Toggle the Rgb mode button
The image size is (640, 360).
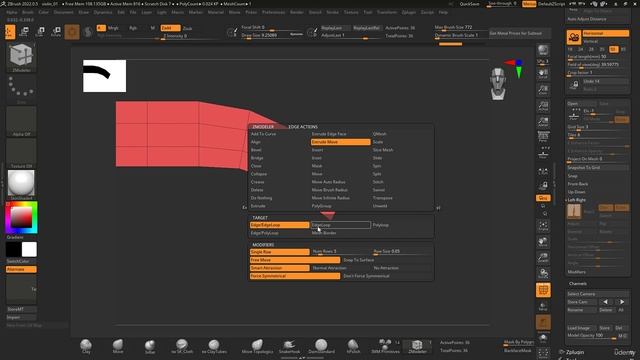tap(133, 28)
